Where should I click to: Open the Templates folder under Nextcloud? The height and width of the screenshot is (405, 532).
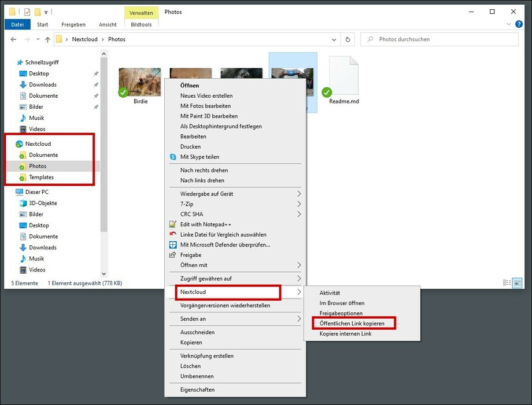[x=41, y=177]
